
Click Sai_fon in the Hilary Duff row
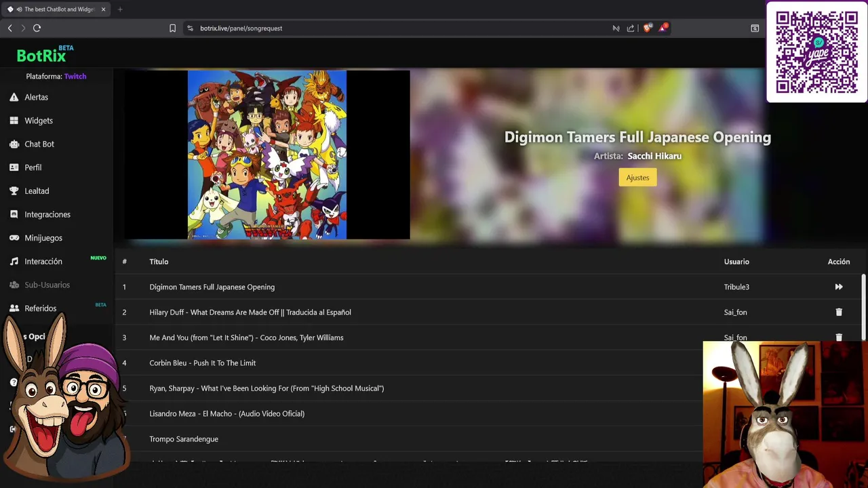click(735, 312)
